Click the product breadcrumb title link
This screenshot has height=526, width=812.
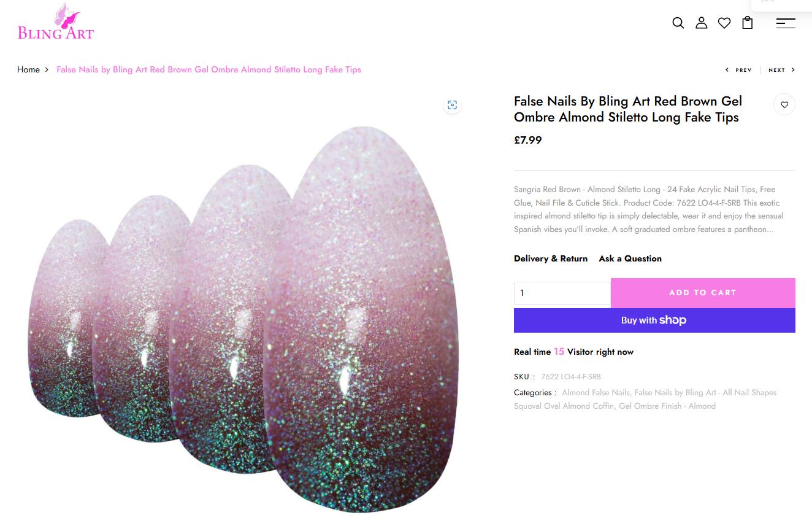[209, 69]
